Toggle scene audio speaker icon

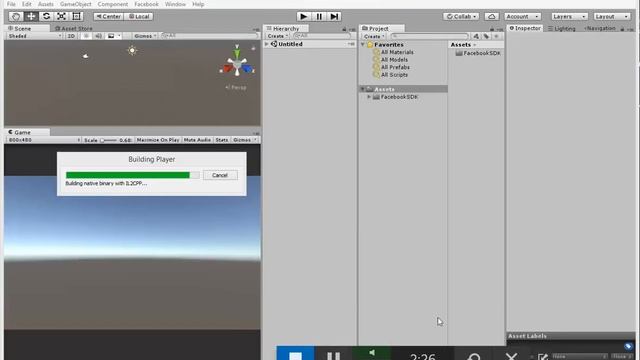pos(98,36)
